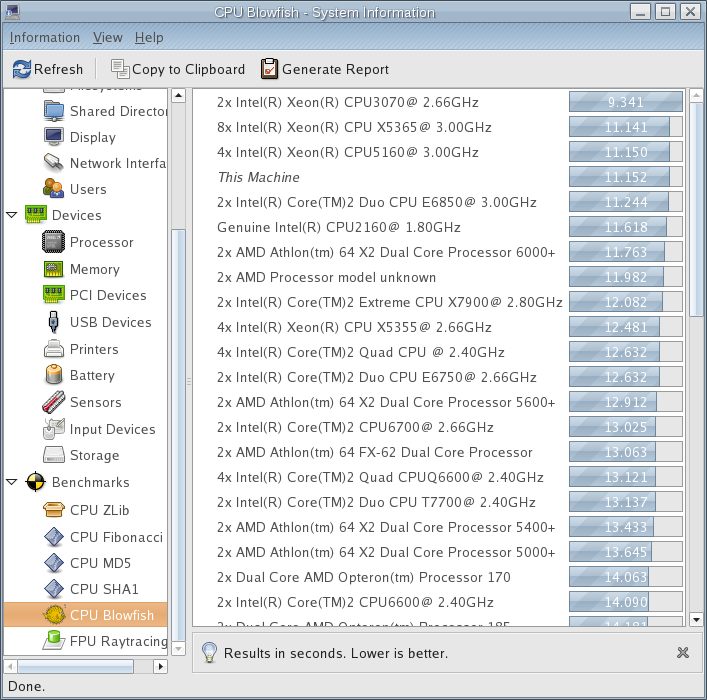The width and height of the screenshot is (707, 700).
Task: Select the Storage drive icon
Action: pyautogui.click(x=54, y=455)
